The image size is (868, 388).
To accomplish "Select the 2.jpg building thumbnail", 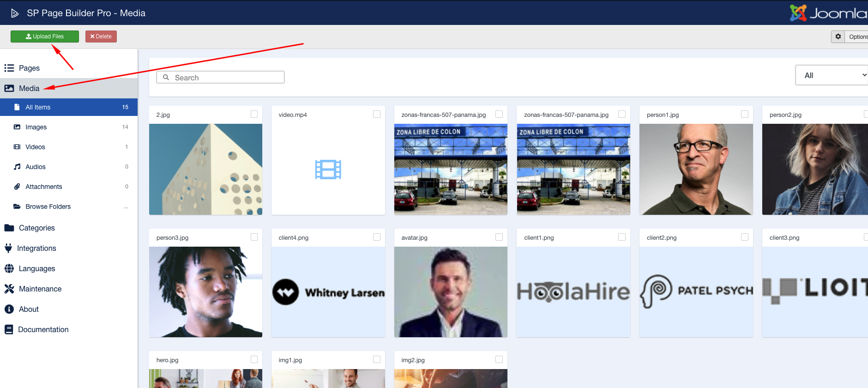I will tap(206, 169).
